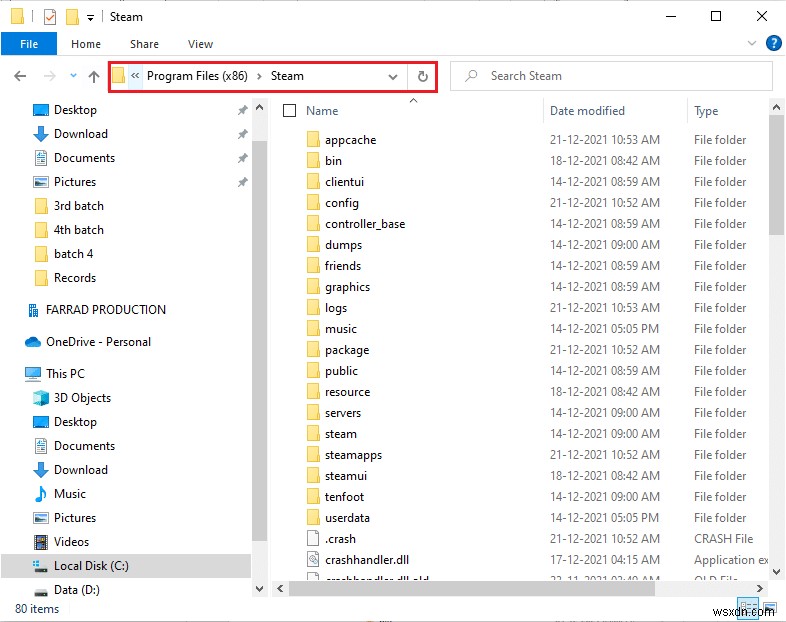
Task: Select OneDrive - Personal
Action: point(98,342)
